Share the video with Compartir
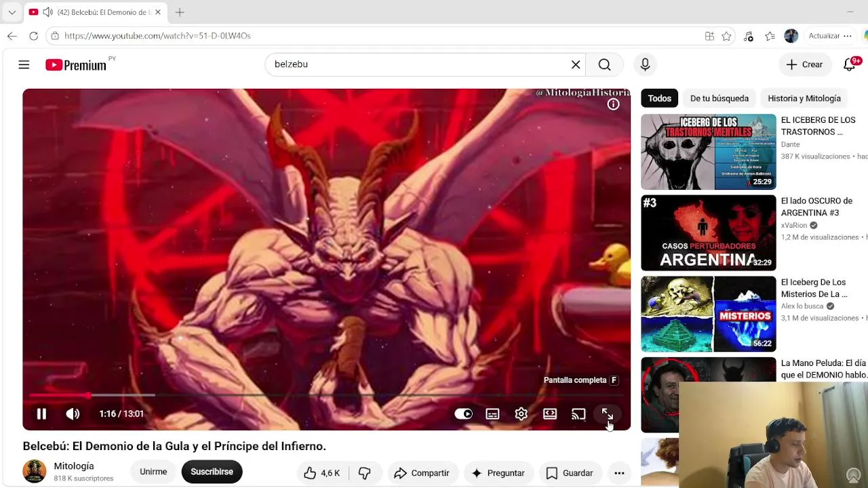868x488 pixels. click(421, 473)
